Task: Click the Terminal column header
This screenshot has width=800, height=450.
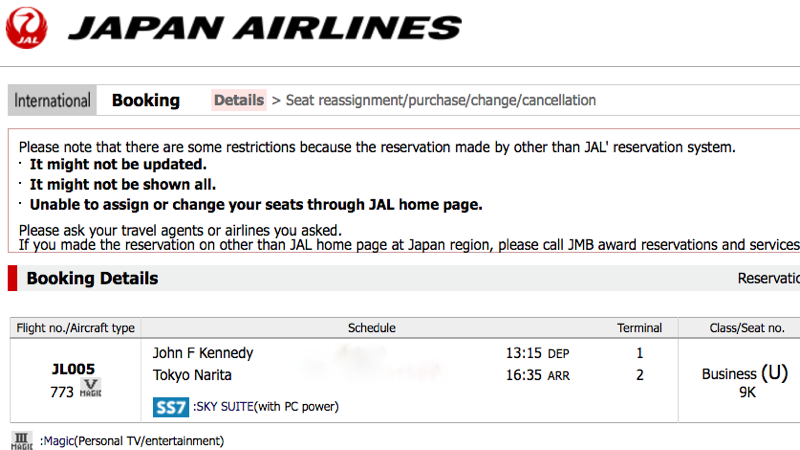Action: 639,328
